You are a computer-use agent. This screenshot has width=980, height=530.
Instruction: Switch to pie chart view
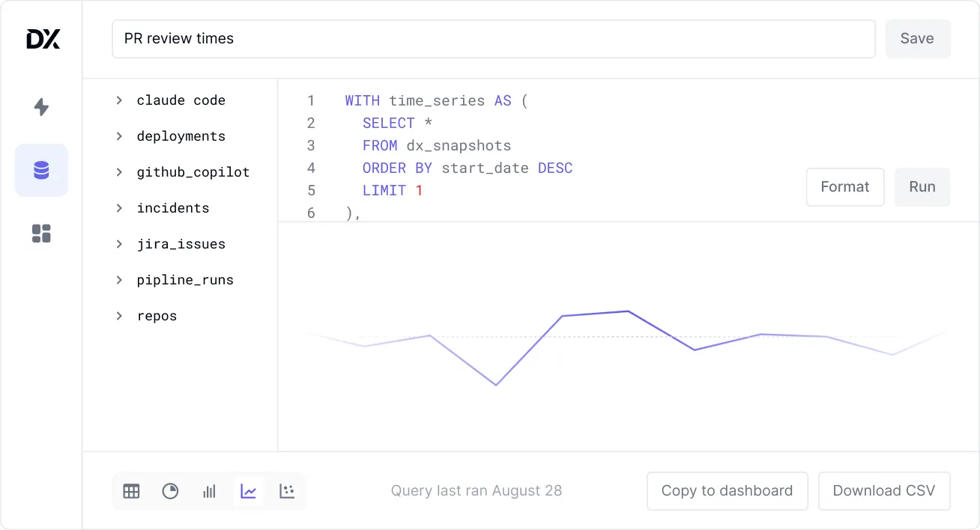coord(171,491)
